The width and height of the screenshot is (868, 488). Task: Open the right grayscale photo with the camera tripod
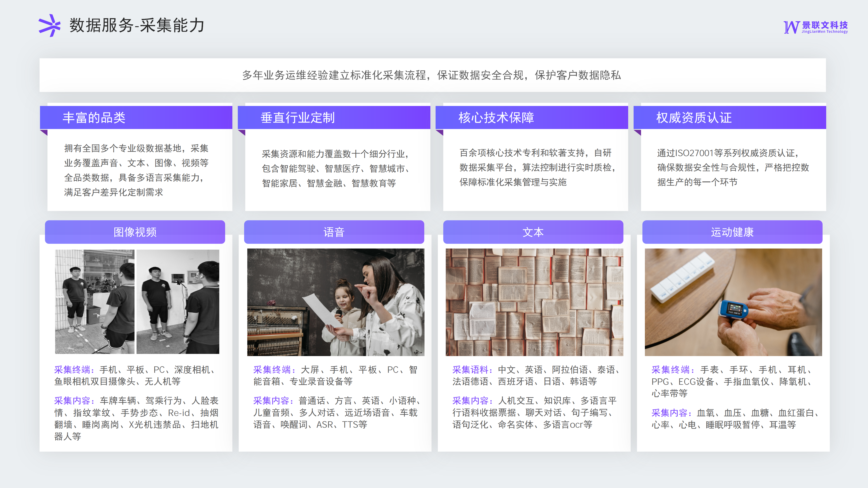[x=178, y=301]
